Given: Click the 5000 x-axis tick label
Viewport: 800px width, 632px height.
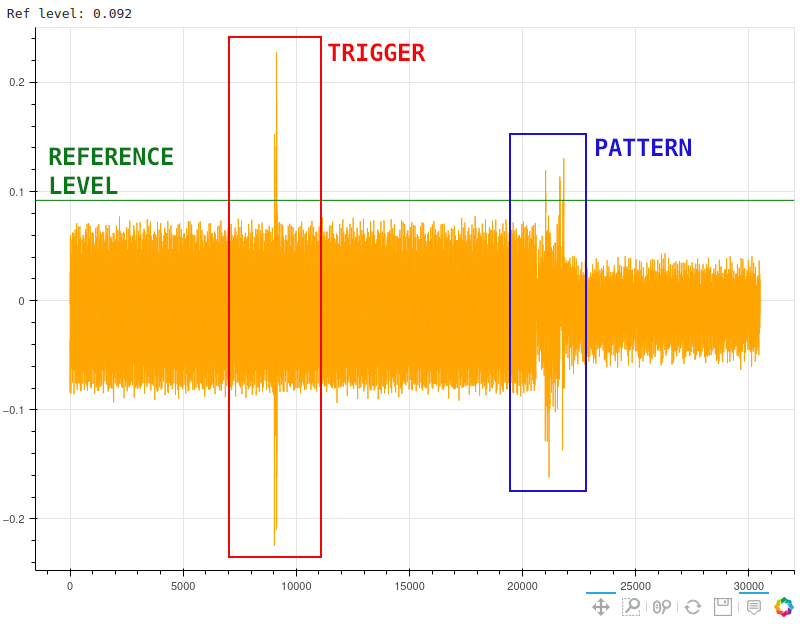Looking at the screenshot, I should pos(183,586).
